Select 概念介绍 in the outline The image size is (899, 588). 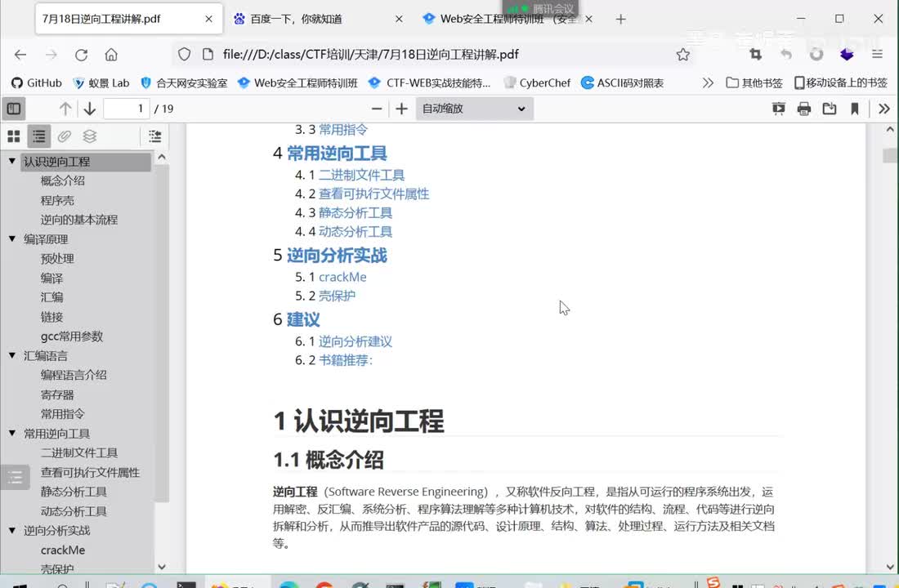tap(62, 180)
